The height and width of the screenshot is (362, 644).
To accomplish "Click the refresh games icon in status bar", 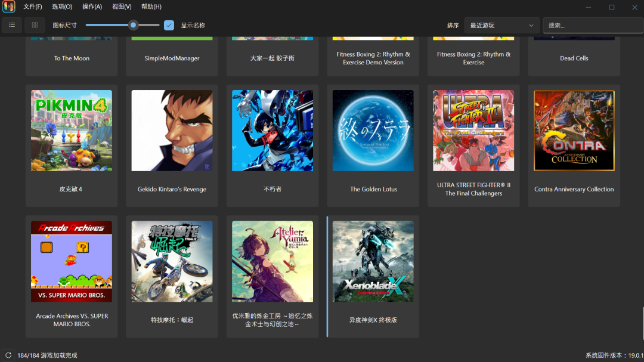I will tap(8, 355).
